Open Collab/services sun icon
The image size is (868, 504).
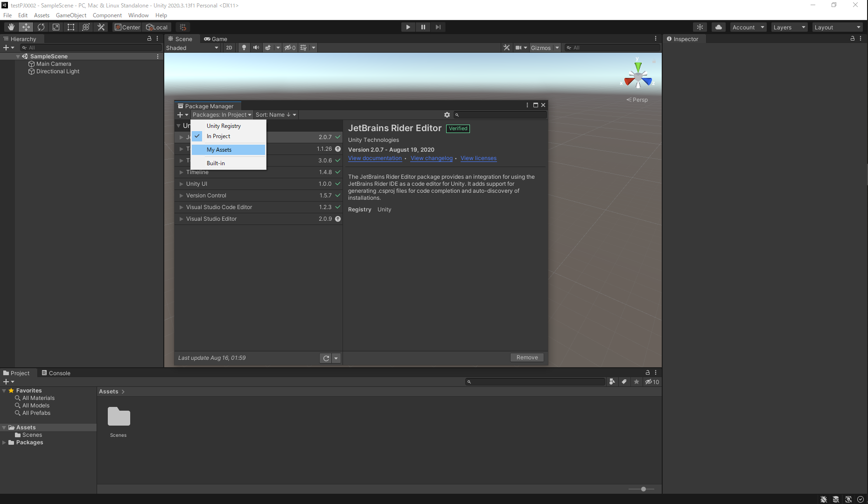[x=700, y=27]
